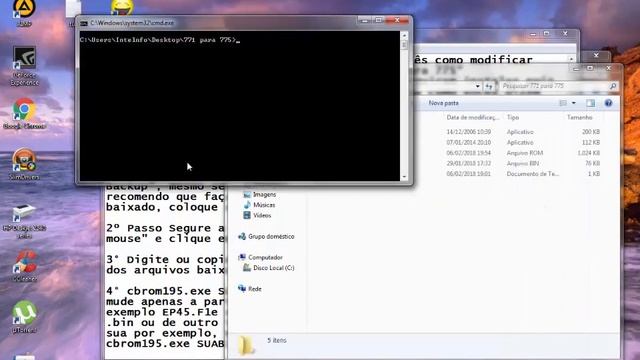Open the Explorer help icon
The height and width of the screenshot is (360, 640).
click(x=608, y=103)
